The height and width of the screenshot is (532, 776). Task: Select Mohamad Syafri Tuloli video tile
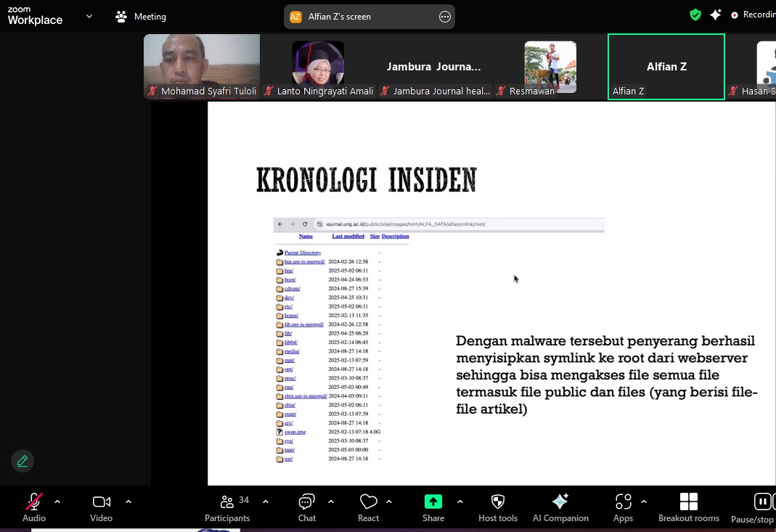pyautogui.click(x=201, y=66)
